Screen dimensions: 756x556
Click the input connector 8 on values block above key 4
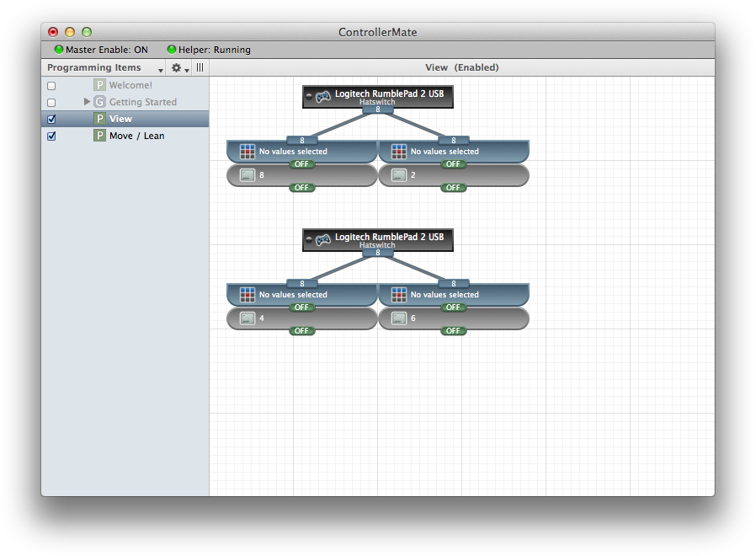pyautogui.click(x=302, y=284)
